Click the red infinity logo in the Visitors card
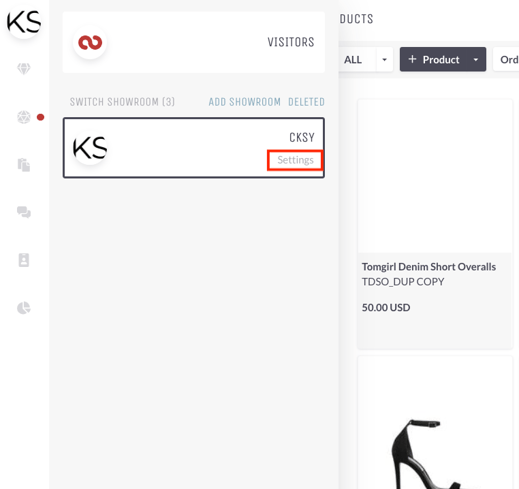 [x=90, y=42]
